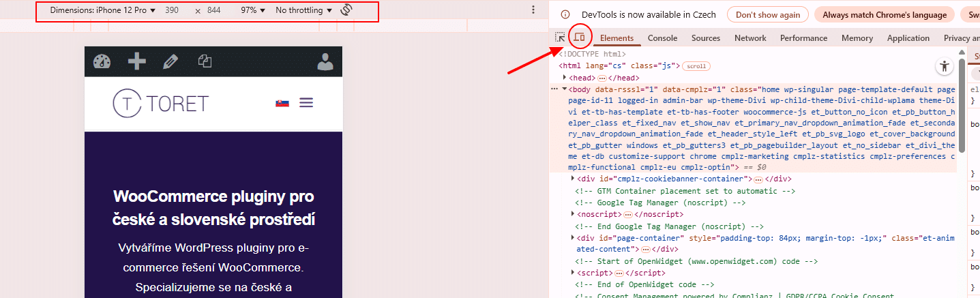
Task: Expand the head element node
Action: (x=565, y=78)
